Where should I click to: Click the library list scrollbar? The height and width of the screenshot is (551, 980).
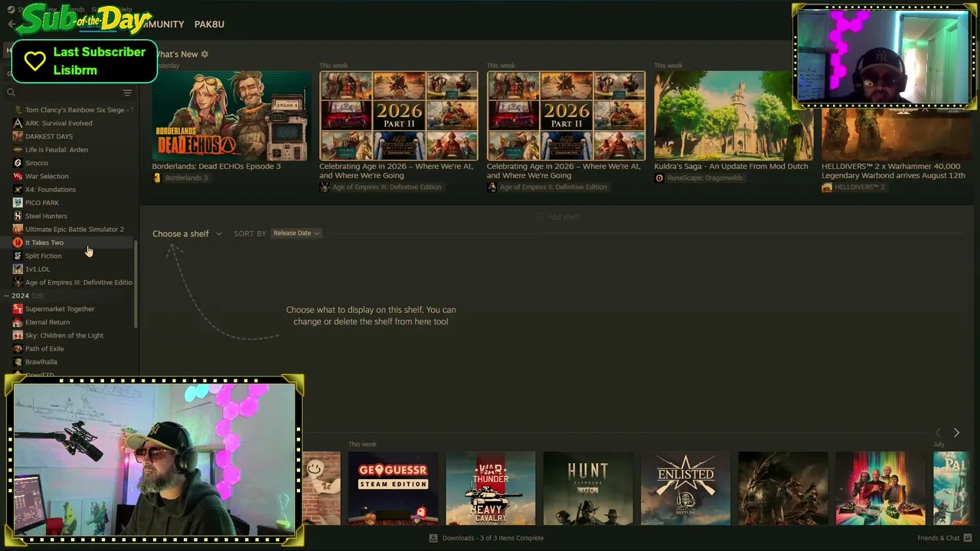coord(136,283)
